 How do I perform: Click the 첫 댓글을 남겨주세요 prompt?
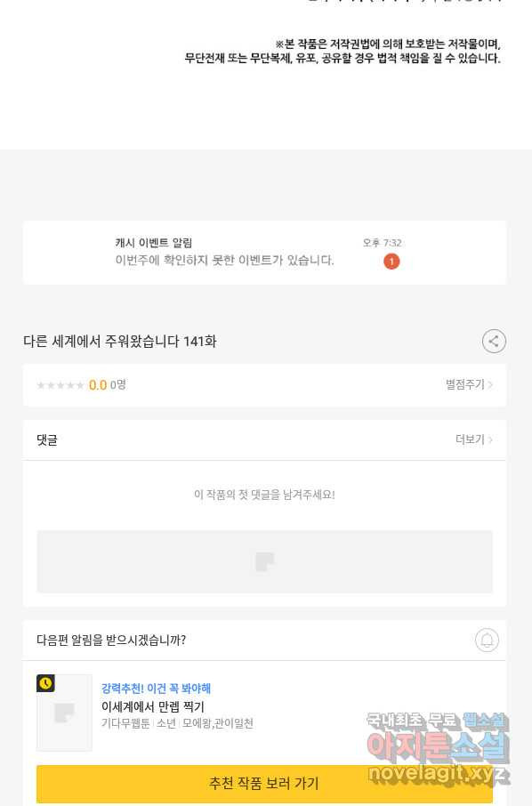click(264, 495)
